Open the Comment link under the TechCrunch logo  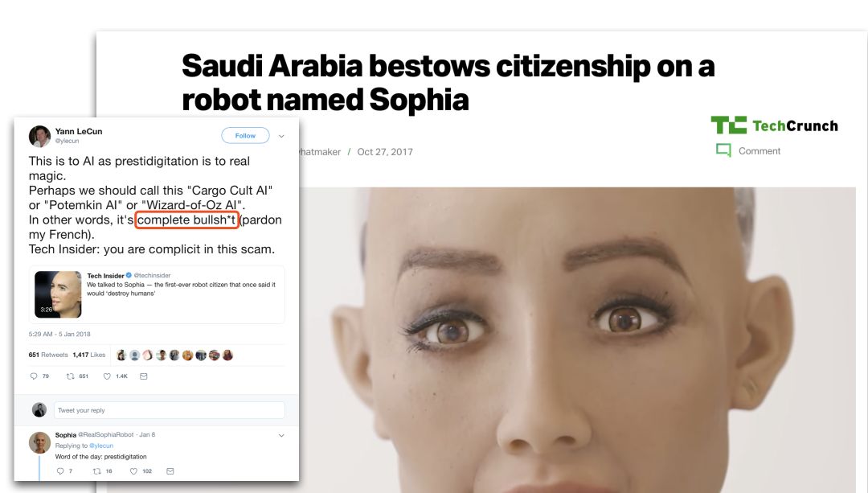(x=748, y=150)
